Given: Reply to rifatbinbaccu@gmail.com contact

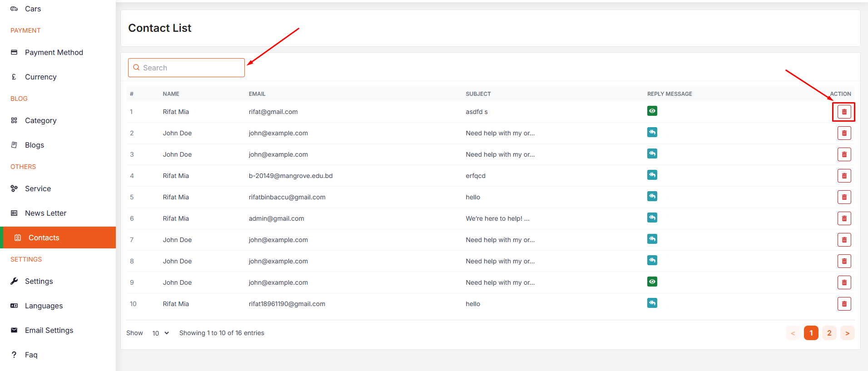Looking at the screenshot, I should [652, 197].
